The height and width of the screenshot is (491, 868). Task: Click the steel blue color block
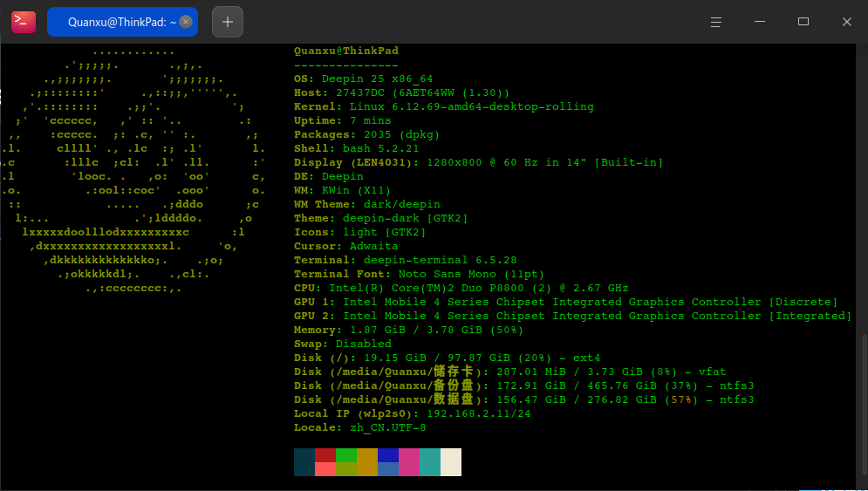click(x=388, y=469)
